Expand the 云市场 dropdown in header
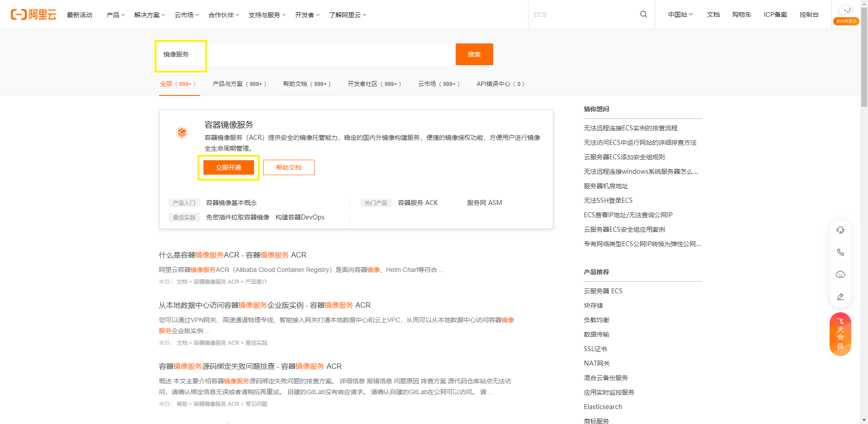This screenshot has width=868, height=424. pos(187,15)
